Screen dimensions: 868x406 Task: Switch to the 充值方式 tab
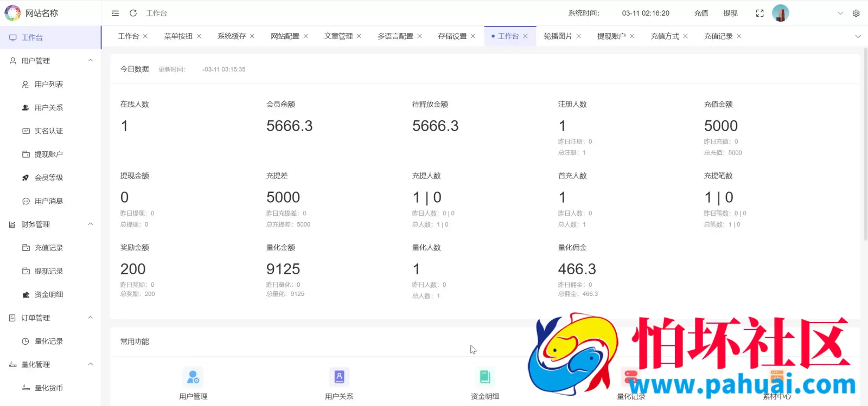pyautogui.click(x=665, y=36)
